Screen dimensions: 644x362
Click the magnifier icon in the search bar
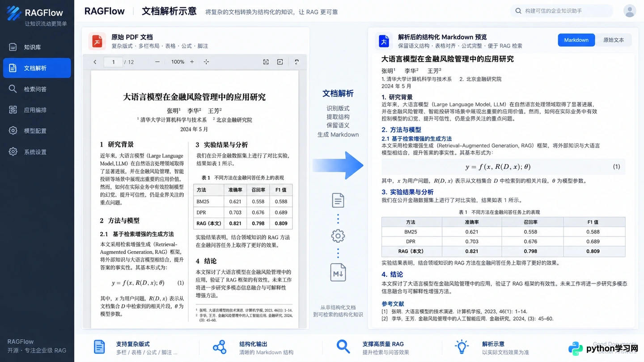[x=518, y=11]
